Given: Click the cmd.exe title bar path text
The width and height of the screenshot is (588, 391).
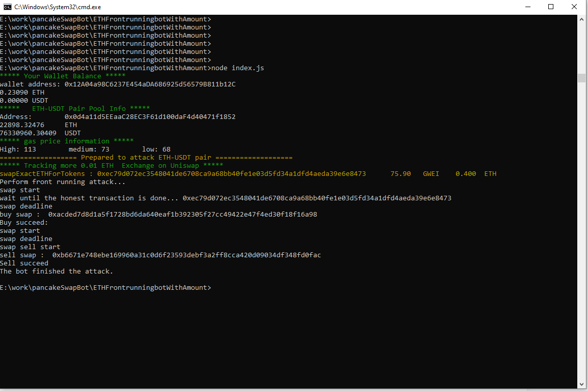Looking at the screenshot, I should click(x=58, y=7).
